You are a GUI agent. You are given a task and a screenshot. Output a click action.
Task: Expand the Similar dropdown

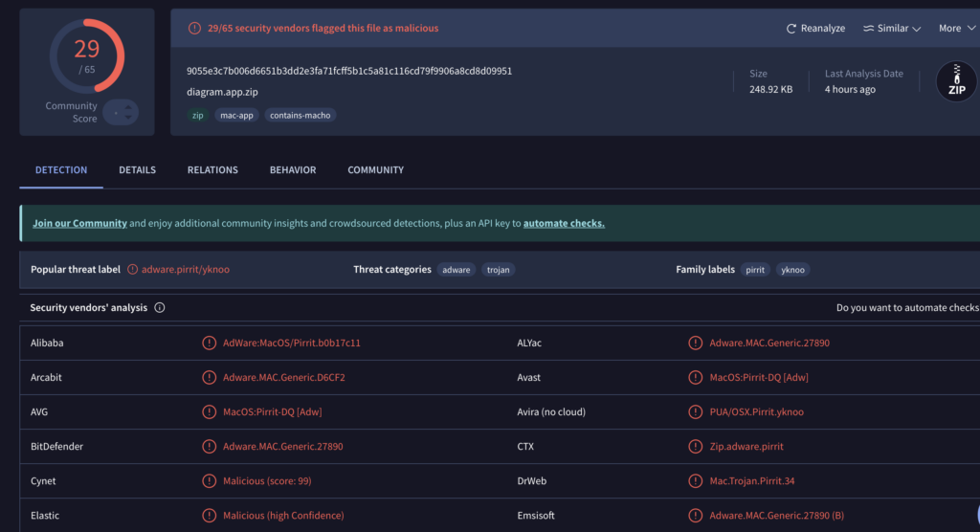(x=892, y=29)
